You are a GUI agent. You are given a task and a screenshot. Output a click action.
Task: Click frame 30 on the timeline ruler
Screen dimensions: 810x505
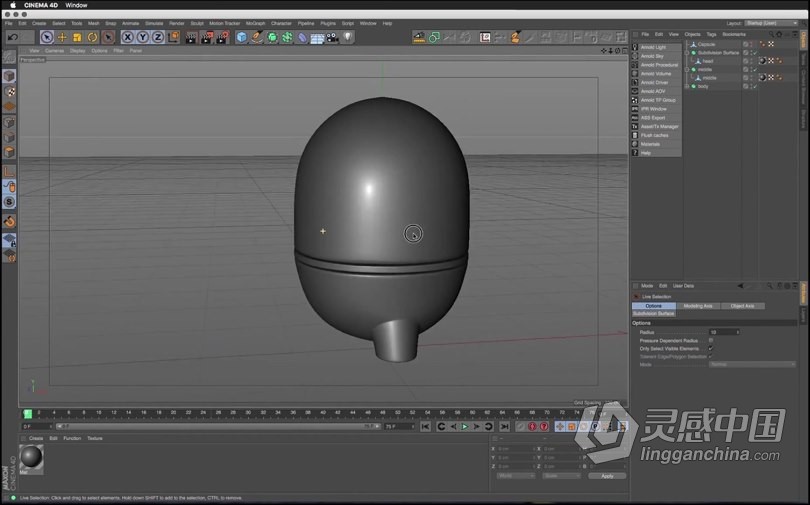248,413
